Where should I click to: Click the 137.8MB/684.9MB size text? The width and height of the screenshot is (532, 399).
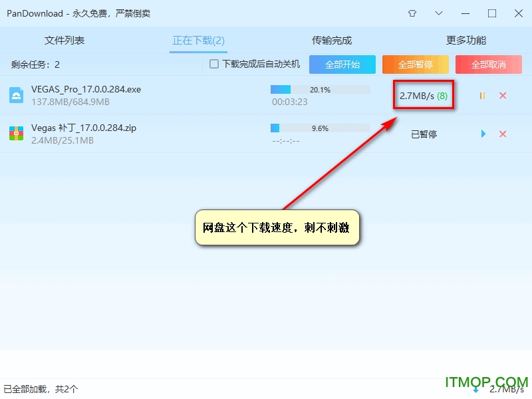click(70, 102)
